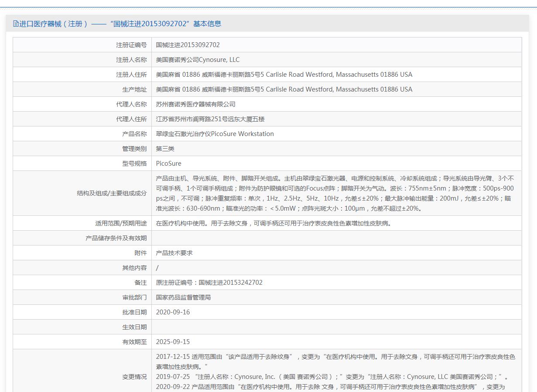Select the 型号规格 value PicoSure

pyautogui.click(x=168, y=164)
